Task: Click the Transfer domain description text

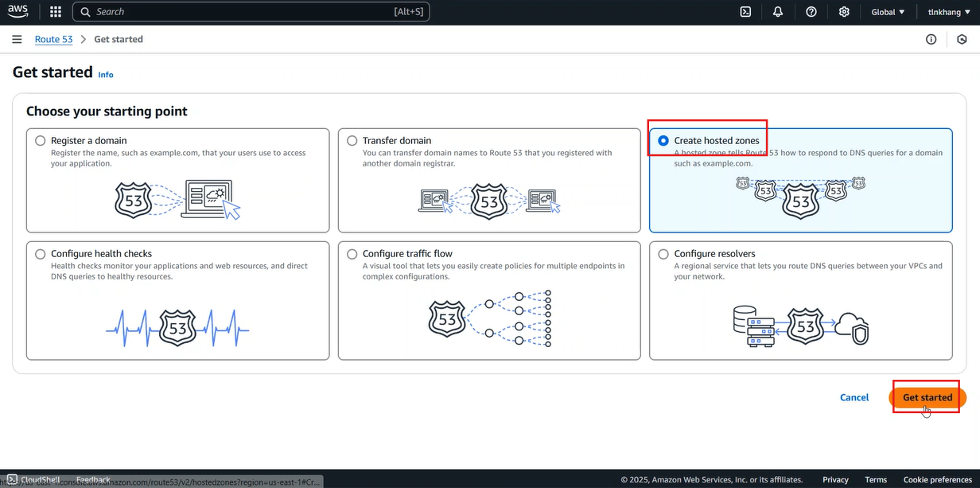Action: (x=488, y=158)
